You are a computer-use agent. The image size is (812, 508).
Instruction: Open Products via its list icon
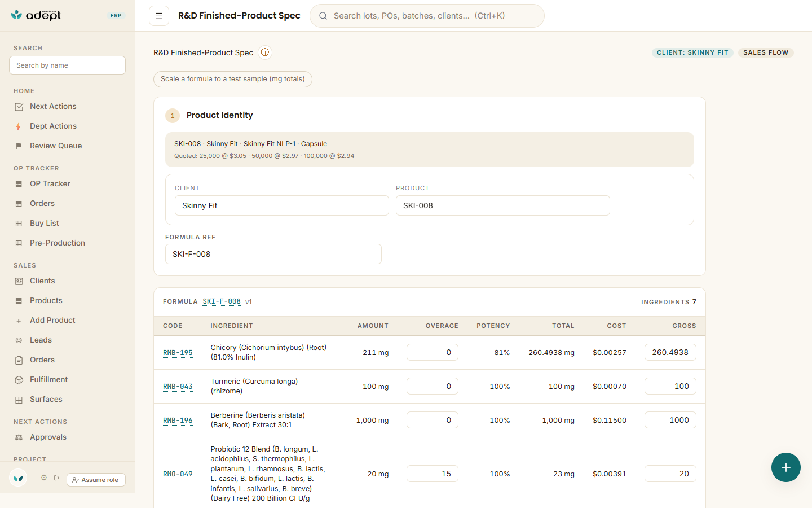point(19,301)
